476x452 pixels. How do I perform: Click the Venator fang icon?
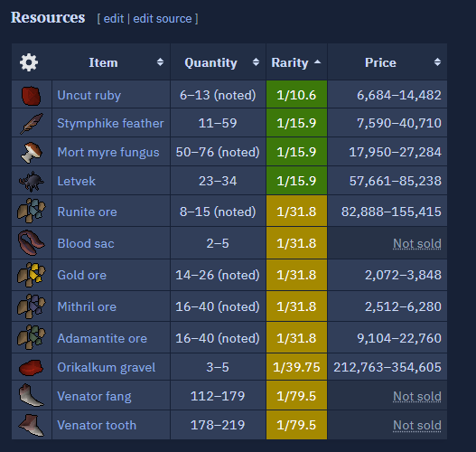(32, 395)
